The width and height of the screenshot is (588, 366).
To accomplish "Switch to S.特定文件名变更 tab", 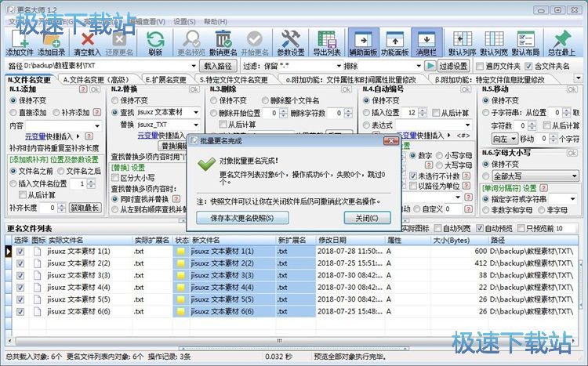I will [x=234, y=80].
